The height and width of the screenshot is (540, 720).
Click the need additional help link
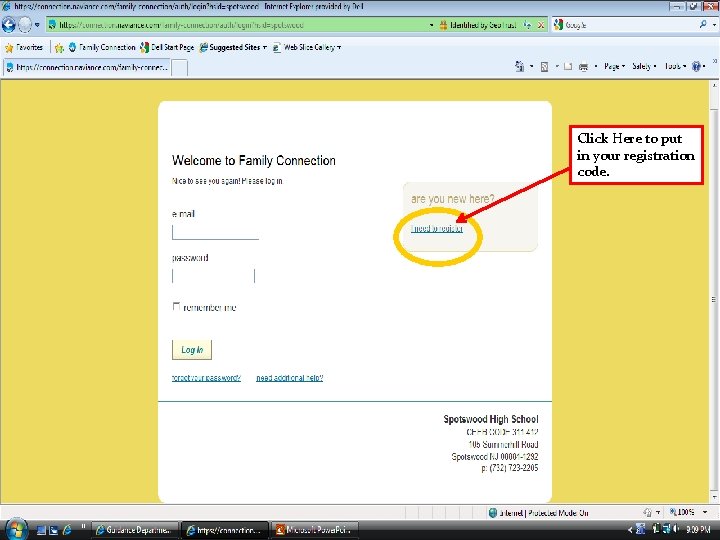click(290, 378)
